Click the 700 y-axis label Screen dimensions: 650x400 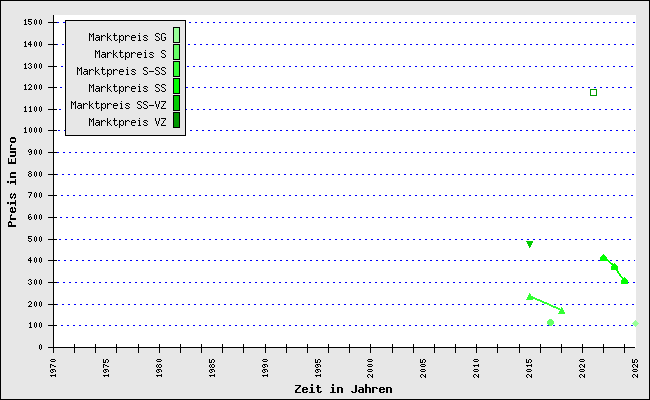35,195
